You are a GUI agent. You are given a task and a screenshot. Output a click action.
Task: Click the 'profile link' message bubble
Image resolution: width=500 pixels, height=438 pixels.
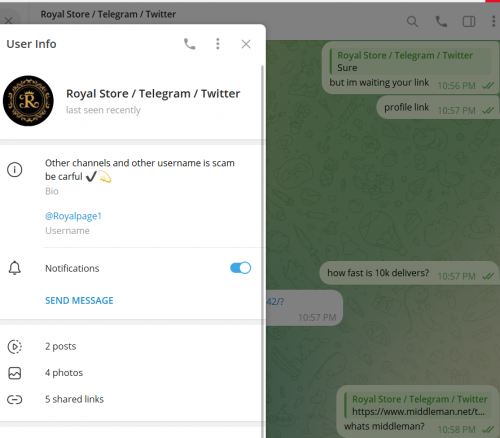click(438, 107)
